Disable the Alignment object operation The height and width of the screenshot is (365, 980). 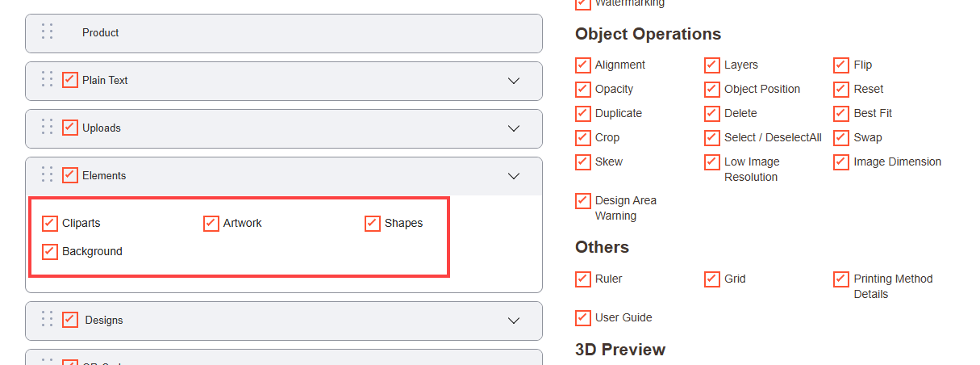(x=583, y=65)
